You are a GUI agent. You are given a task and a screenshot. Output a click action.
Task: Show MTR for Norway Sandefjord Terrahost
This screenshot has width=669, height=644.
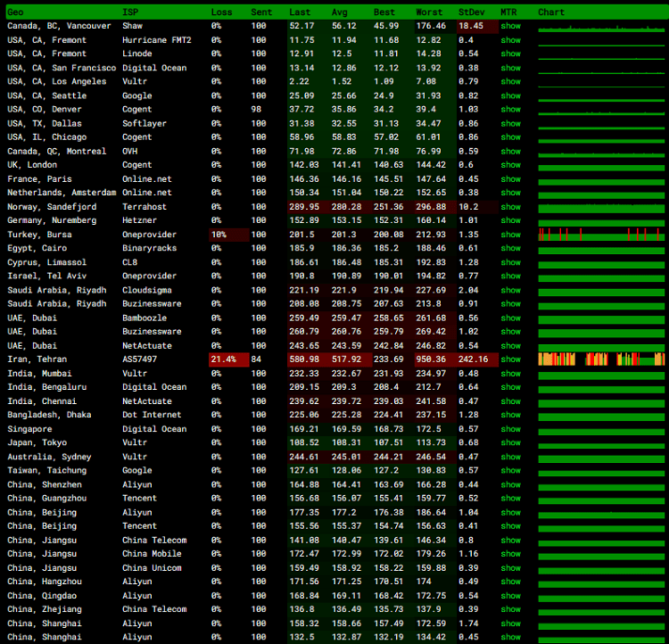point(511,207)
